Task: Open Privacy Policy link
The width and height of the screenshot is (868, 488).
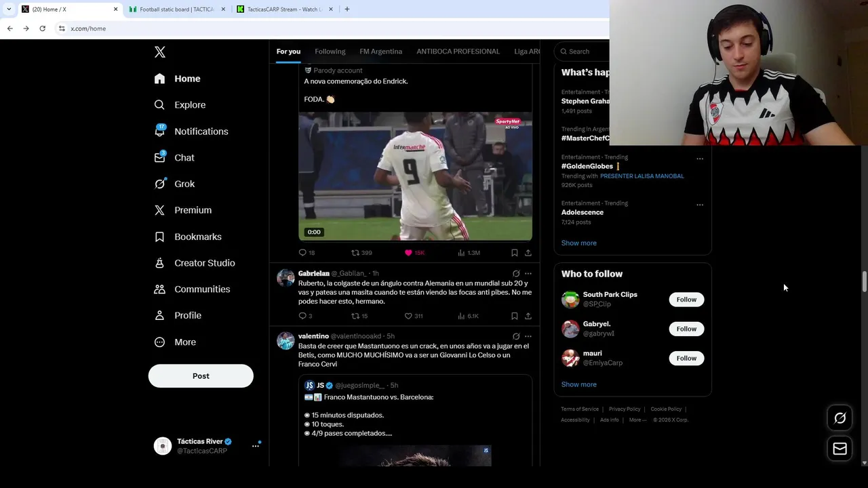Action: (x=625, y=409)
